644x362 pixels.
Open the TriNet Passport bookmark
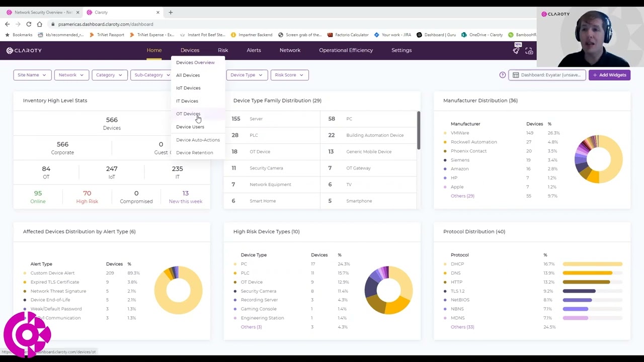pyautogui.click(x=106, y=35)
